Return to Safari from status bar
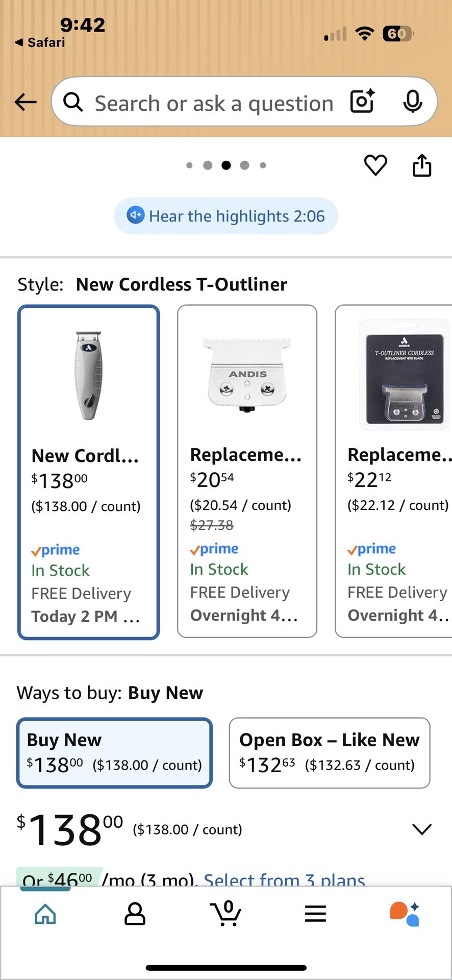Viewport: 452px width, 980px height. click(x=40, y=42)
